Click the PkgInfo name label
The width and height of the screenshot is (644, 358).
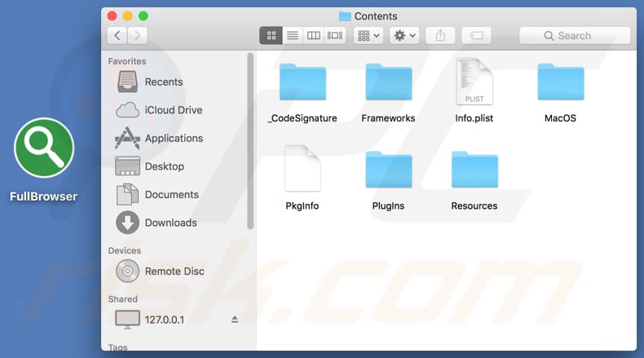[x=302, y=206]
